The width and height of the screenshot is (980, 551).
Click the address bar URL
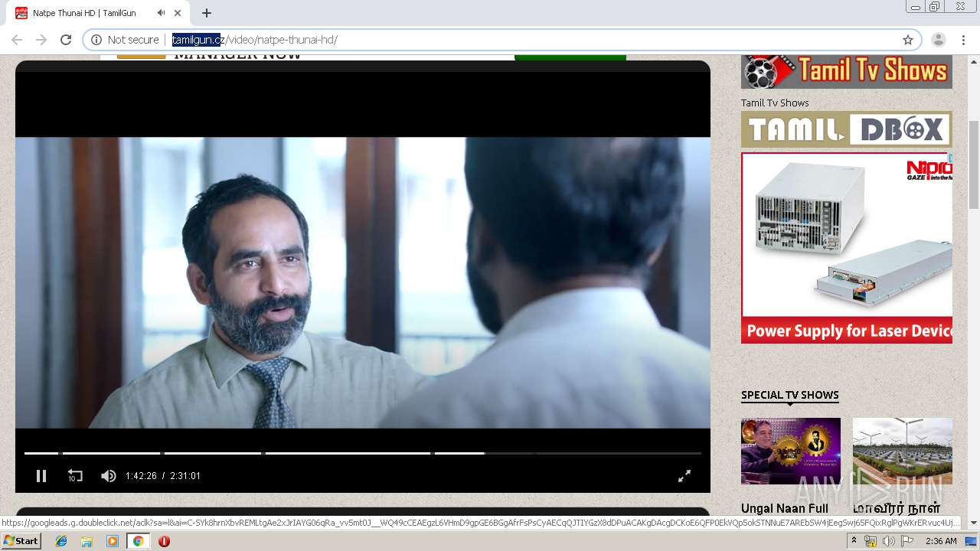[254, 40]
